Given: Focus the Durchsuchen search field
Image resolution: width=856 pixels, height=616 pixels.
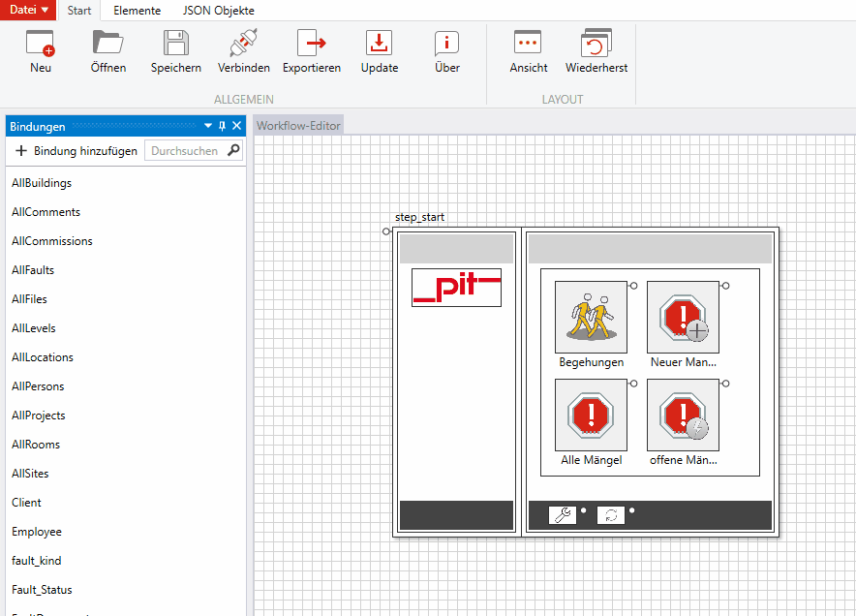Looking at the screenshot, I should click(186, 151).
